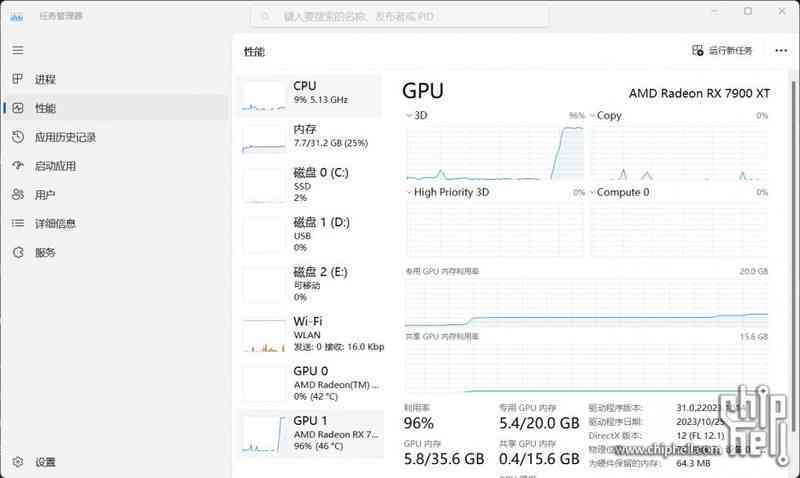
Task: Click the Task Manager app icon in title bar
Action: point(17,17)
